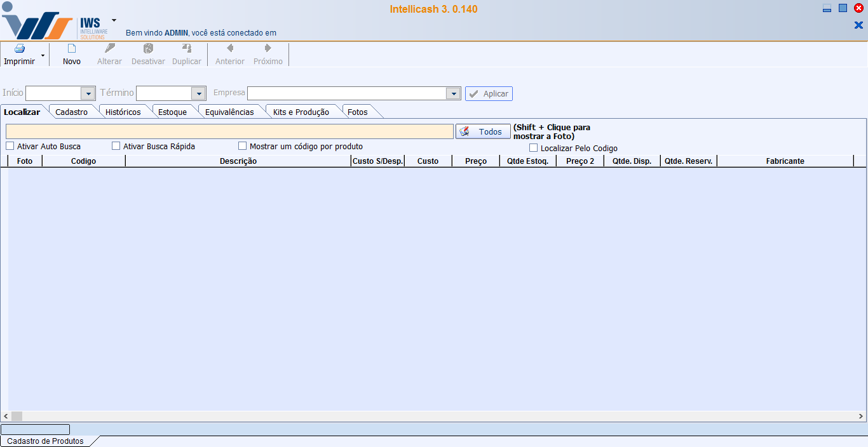
Task: Click the horizontal scrollbar right arrow
Action: [x=861, y=417]
